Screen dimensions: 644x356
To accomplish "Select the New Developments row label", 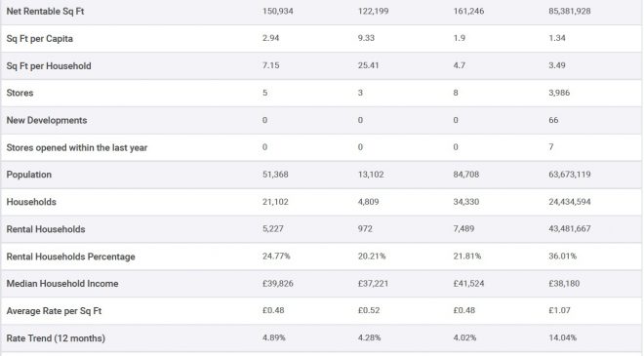I will coord(47,120).
